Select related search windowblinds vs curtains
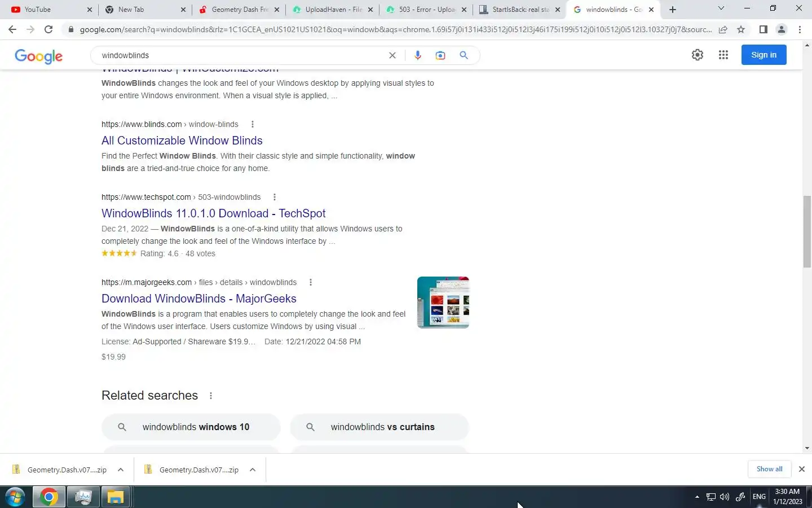Screen dimensions: 812x508 [x=379, y=427]
